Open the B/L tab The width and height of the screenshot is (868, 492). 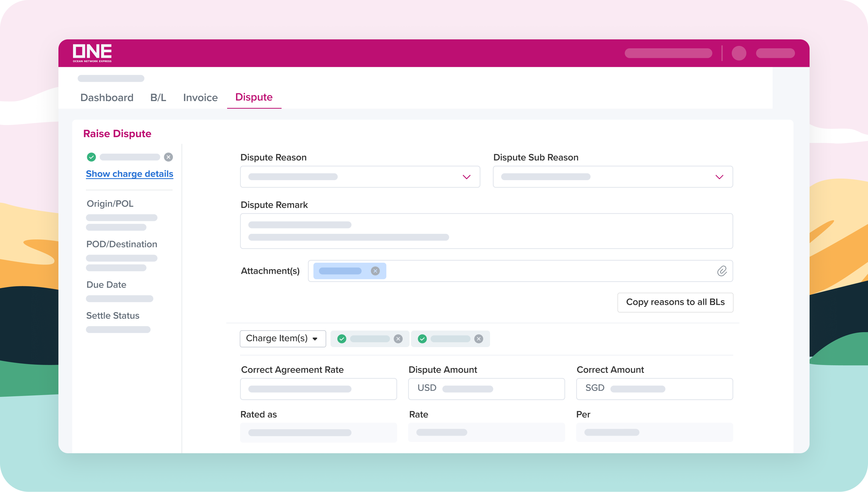(158, 97)
